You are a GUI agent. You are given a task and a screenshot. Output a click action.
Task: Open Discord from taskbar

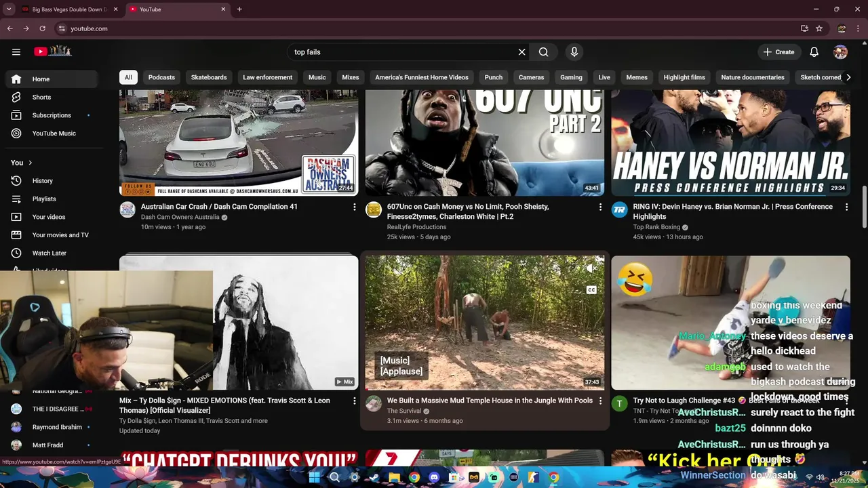pos(434,477)
